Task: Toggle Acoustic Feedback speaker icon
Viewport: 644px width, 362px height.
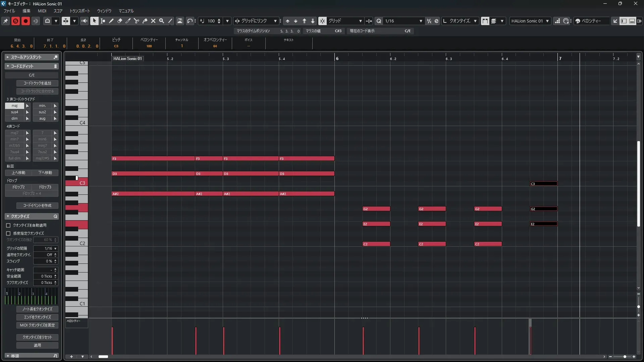Action: coord(84,21)
